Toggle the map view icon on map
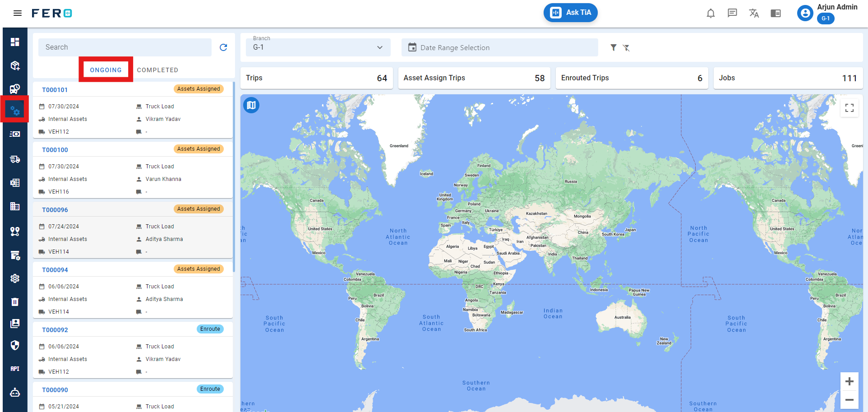This screenshot has width=868, height=412. [x=251, y=105]
